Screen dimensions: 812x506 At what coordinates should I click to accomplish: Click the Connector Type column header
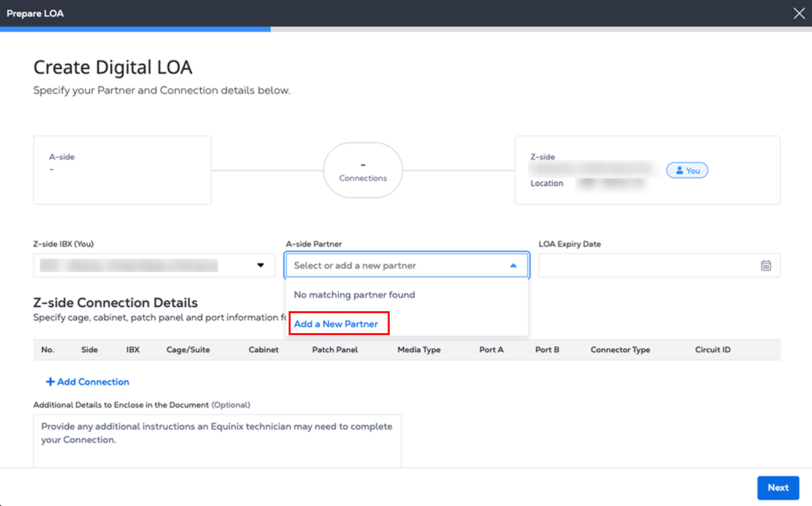point(620,350)
